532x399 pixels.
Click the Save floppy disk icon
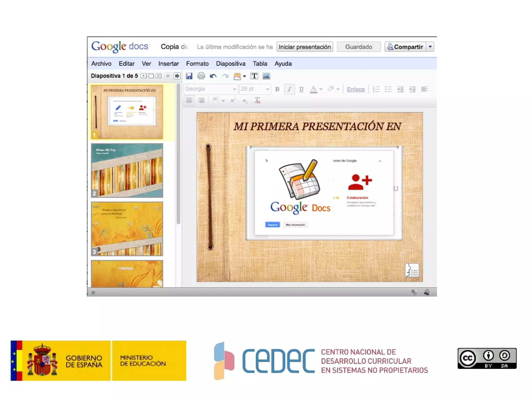[189, 76]
